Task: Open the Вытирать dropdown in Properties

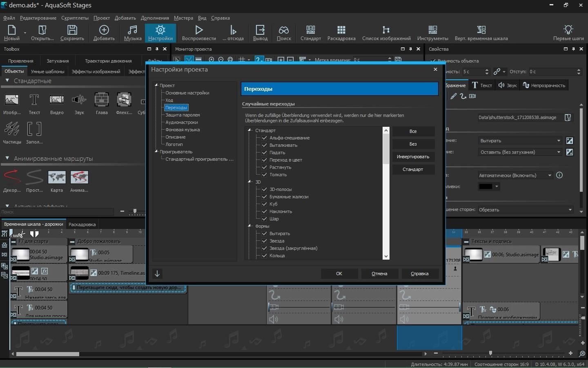Action: (x=520, y=141)
